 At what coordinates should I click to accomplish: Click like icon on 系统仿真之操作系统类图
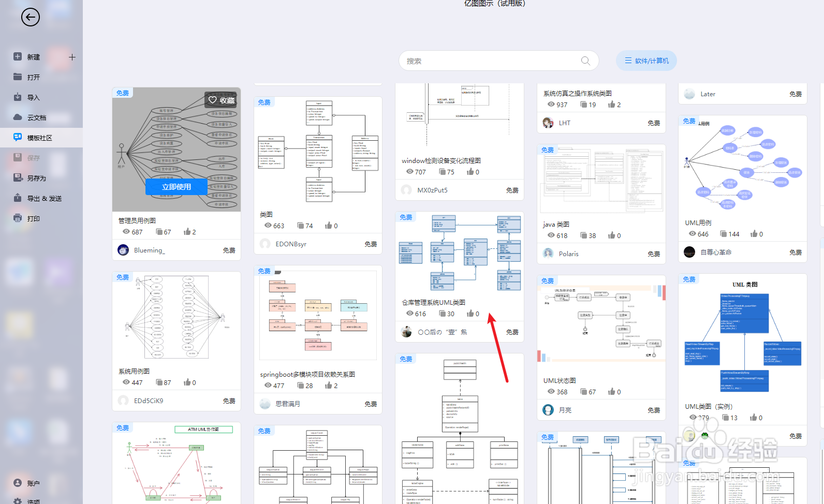click(x=612, y=104)
